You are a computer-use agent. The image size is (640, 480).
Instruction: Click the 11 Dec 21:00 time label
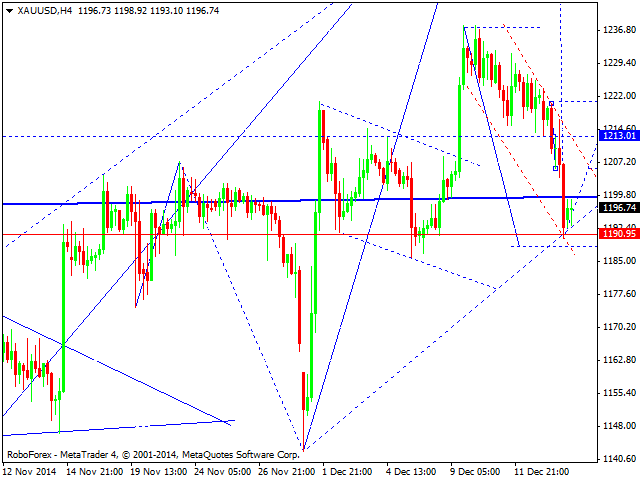pos(542,471)
